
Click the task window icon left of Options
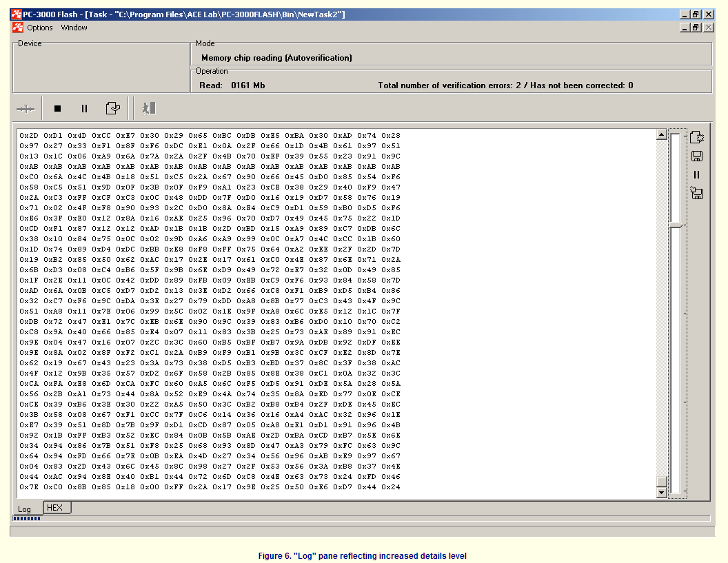[x=18, y=28]
